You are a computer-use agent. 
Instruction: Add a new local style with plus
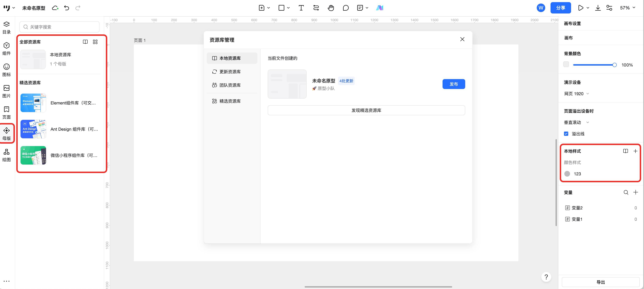pyautogui.click(x=635, y=151)
